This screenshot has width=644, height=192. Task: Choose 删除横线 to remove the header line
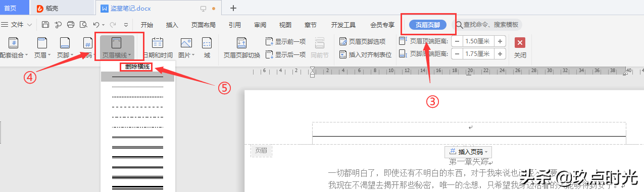point(138,67)
